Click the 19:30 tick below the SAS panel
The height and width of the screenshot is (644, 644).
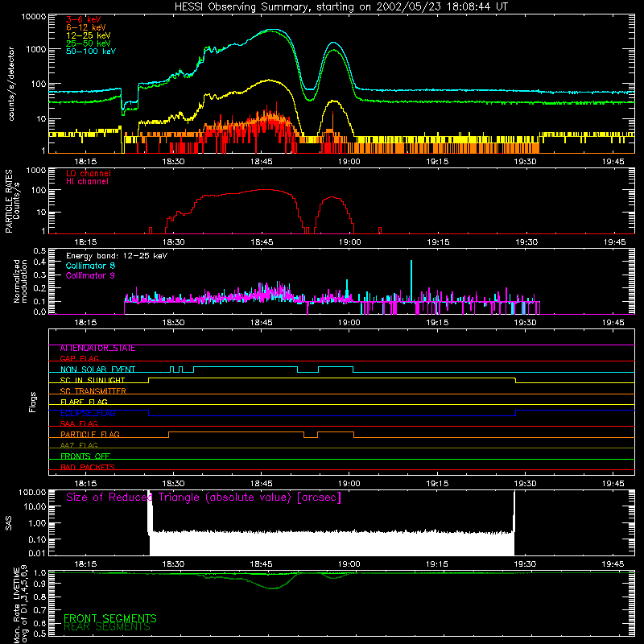coord(525,564)
